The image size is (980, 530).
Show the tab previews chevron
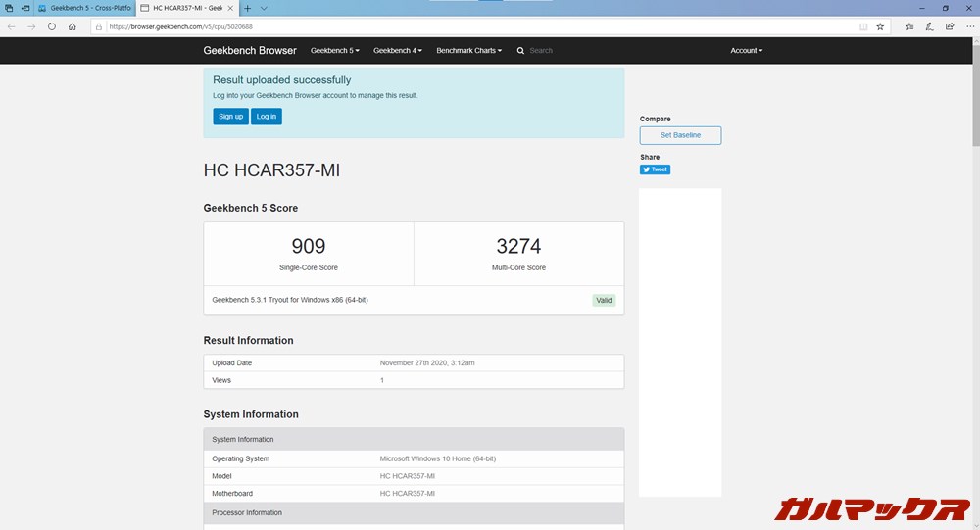click(x=264, y=8)
